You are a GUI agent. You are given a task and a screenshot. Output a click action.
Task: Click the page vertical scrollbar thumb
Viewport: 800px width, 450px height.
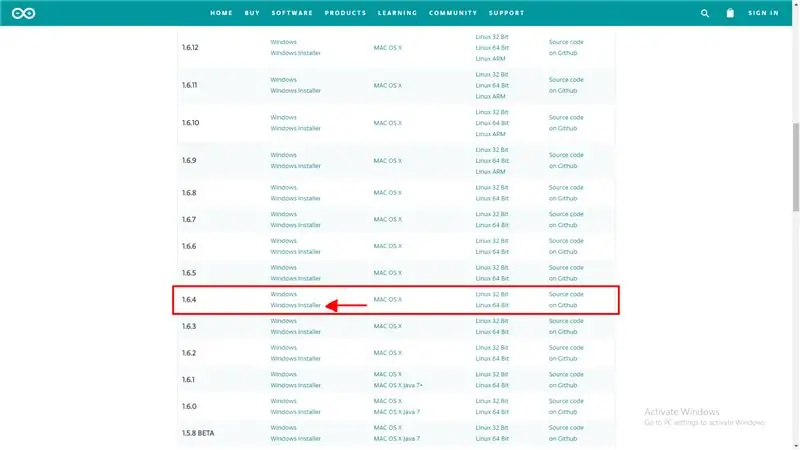click(795, 167)
